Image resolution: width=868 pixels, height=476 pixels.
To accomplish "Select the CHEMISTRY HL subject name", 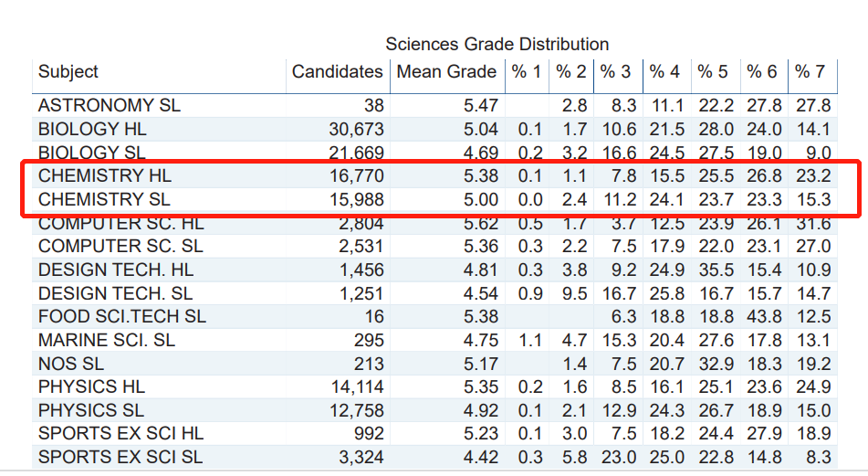I will (105, 175).
